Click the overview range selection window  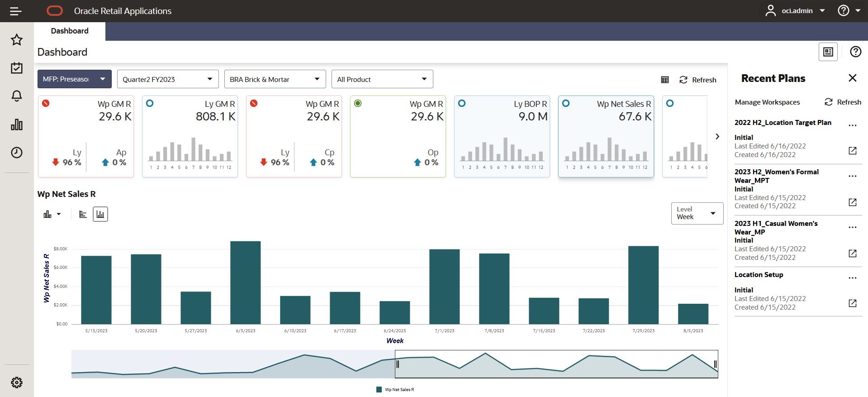[556, 364]
